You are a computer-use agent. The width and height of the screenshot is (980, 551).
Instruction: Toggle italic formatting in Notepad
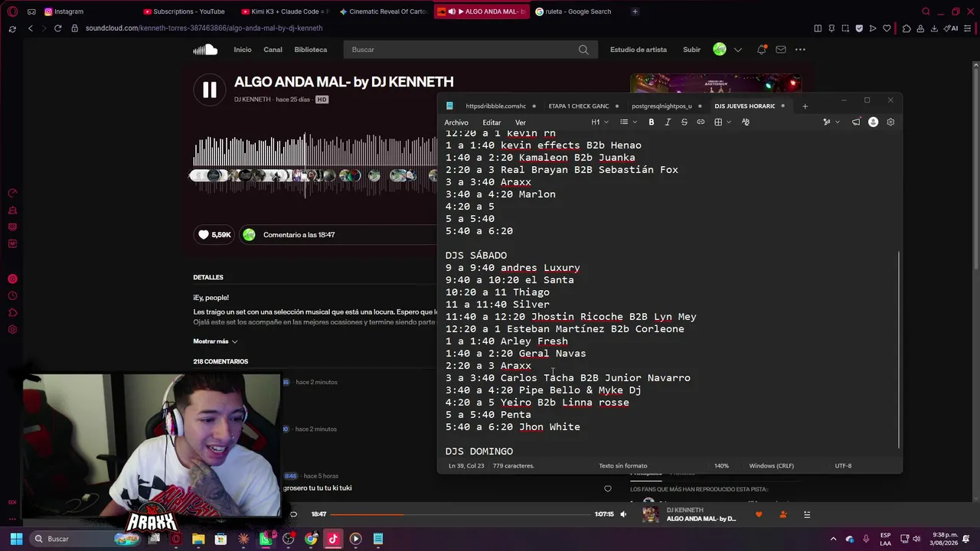pyautogui.click(x=668, y=122)
